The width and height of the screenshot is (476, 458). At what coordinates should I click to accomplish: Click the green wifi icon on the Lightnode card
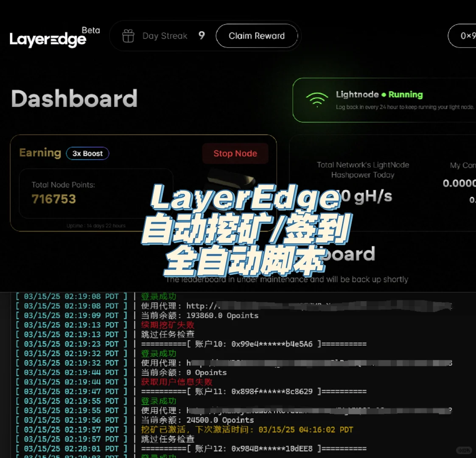(x=316, y=101)
